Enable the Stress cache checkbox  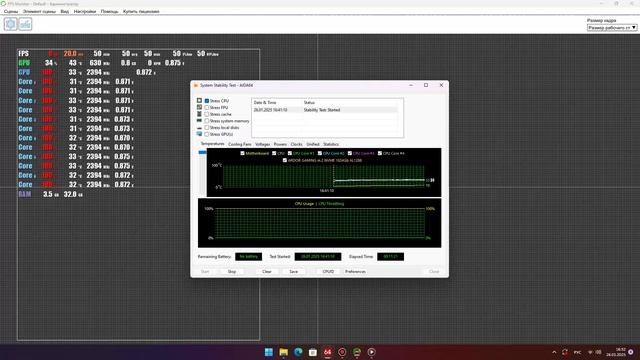pos(207,114)
